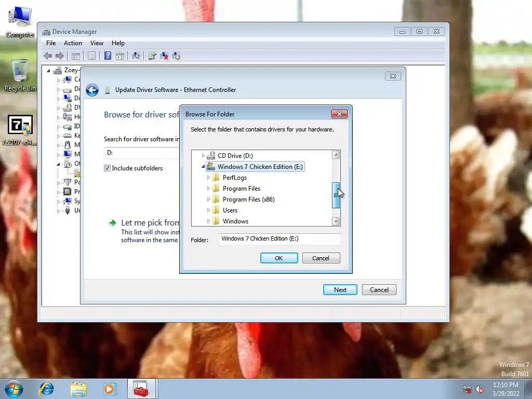
Task: Click Cancel next to the Next button
Action: (379, 290)
